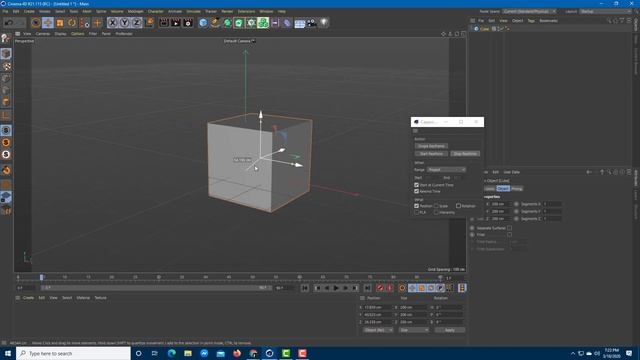Click the timeline preview range bar

[157, 288]
